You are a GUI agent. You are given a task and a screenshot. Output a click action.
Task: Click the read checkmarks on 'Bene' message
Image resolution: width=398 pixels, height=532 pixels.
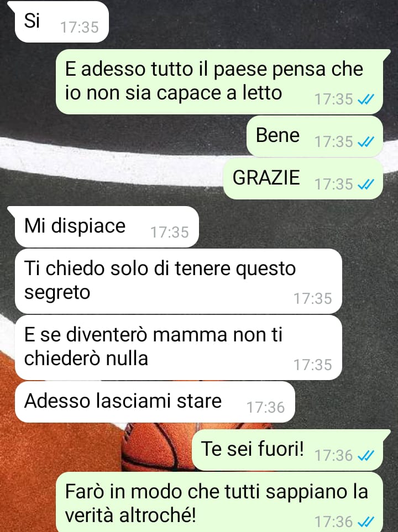[x=366, y=142]
